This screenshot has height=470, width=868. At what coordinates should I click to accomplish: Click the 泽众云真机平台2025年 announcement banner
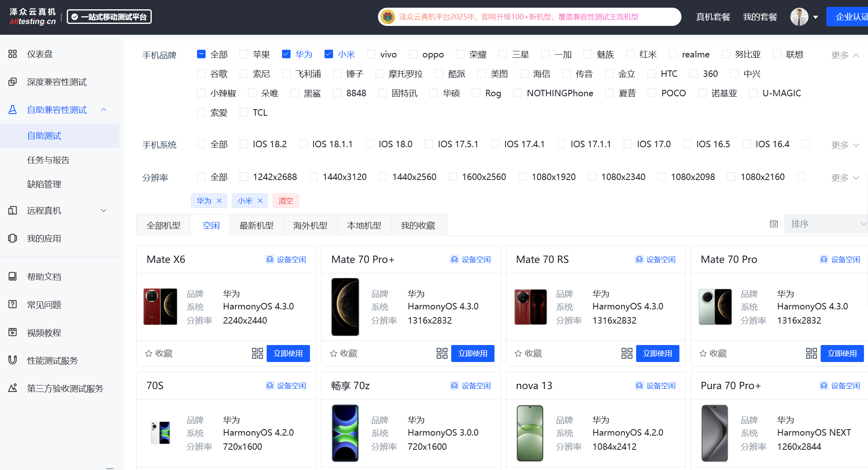529,17
